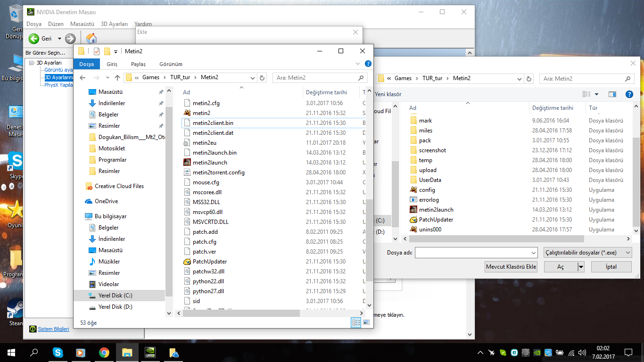Click the Explorer vertical file list scrollbar

pos(370,240)
